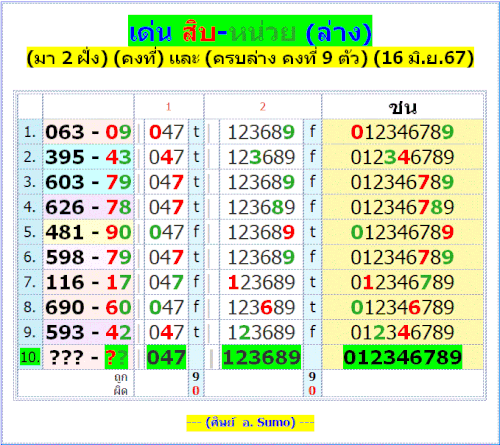Click the column 1 header
The height and width of the screenshot is (445, 500).
coord(168,107)
